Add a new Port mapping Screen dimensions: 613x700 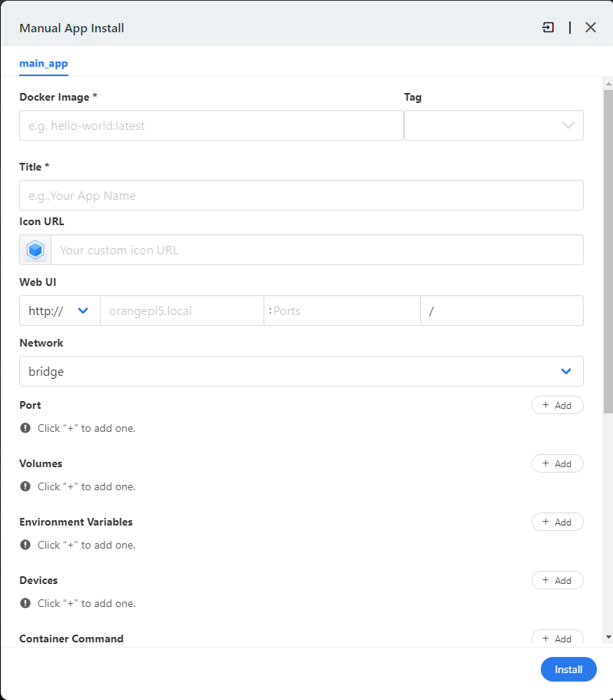pos(557,405)
